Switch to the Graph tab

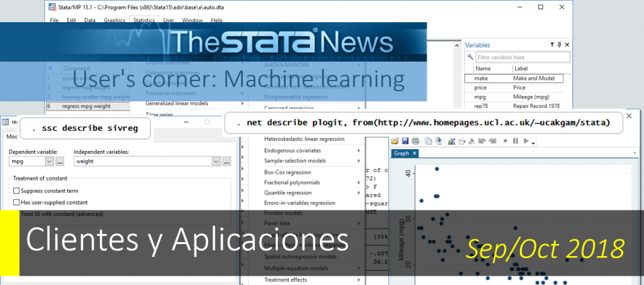(x=401, y=153)
